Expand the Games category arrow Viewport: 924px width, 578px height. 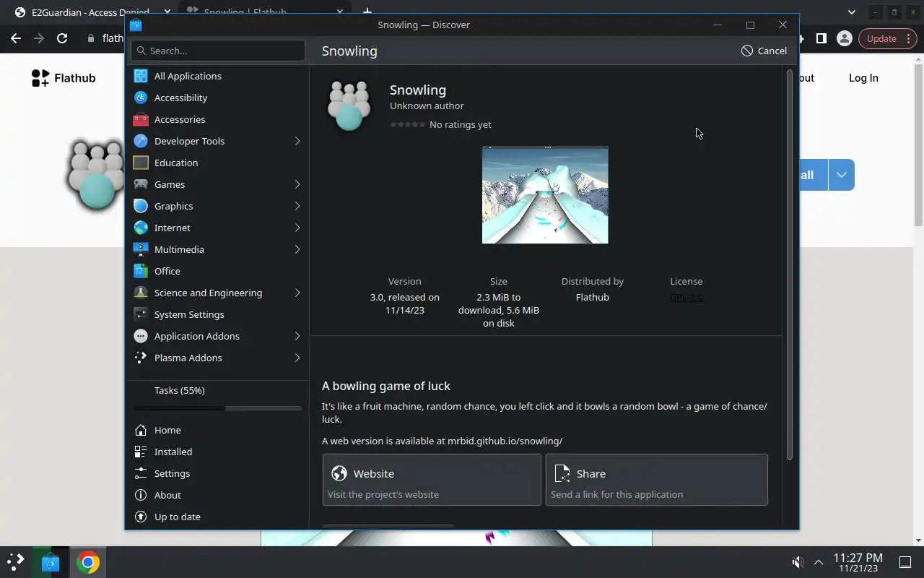coord(297,184)
